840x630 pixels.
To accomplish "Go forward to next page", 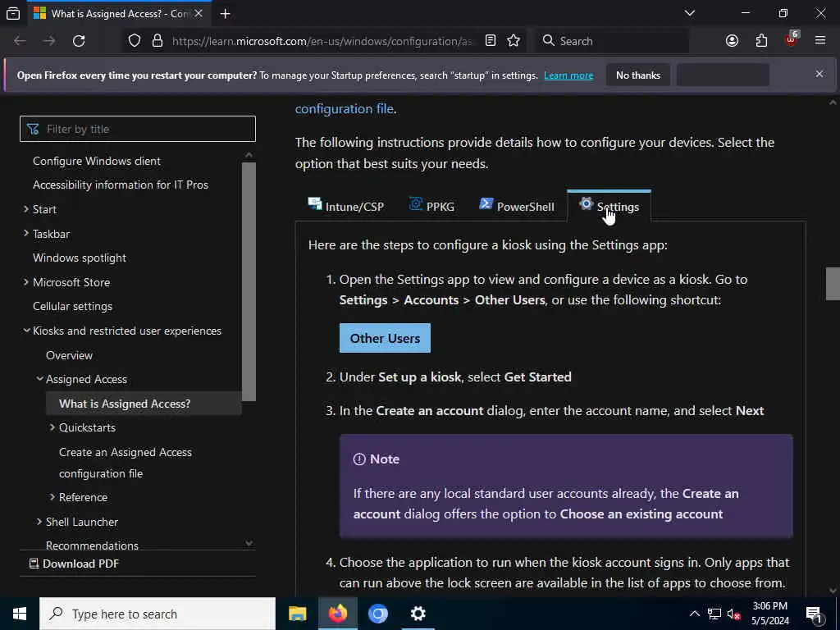I will (x=49, y=41).
